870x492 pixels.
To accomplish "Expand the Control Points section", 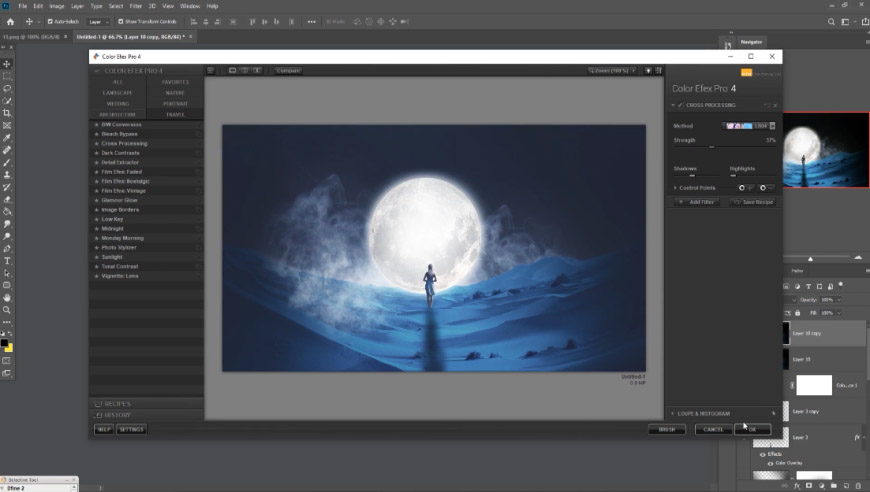I will [675, 188].
